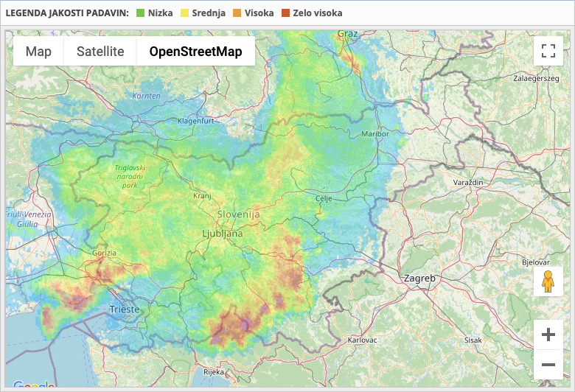Switch to the Map view type
The width and height of the screenshot is (575, 392).
click(38, 52)
